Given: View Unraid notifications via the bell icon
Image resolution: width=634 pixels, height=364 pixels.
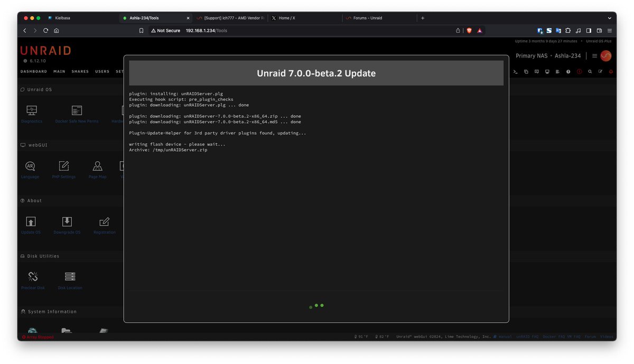Looking at the screenshot, I should pos(611,71).
